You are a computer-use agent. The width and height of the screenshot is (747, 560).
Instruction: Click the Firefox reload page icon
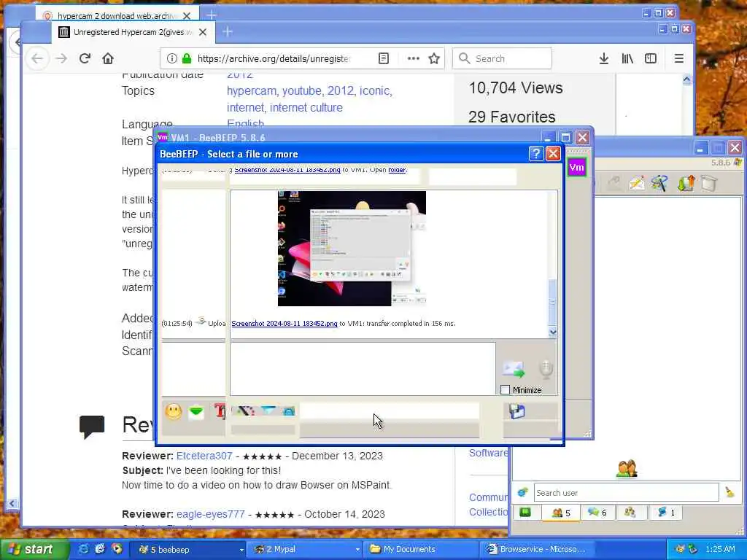85,58
